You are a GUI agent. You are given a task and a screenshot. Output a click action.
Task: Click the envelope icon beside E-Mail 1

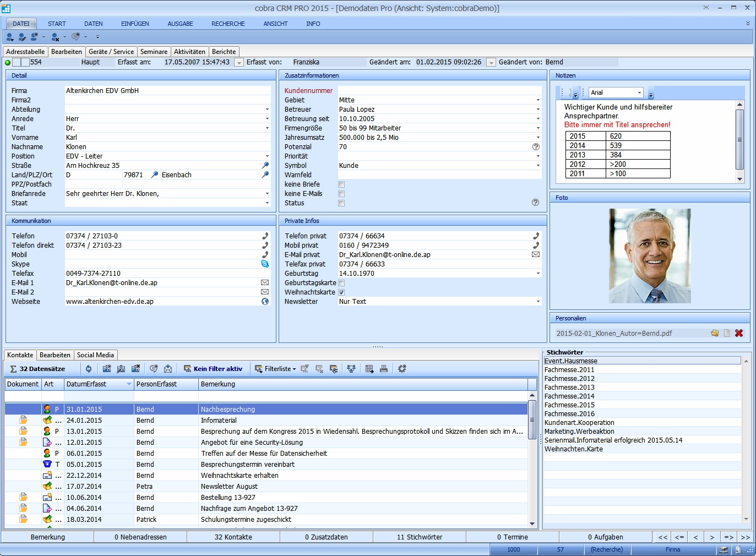click(265, 282)
